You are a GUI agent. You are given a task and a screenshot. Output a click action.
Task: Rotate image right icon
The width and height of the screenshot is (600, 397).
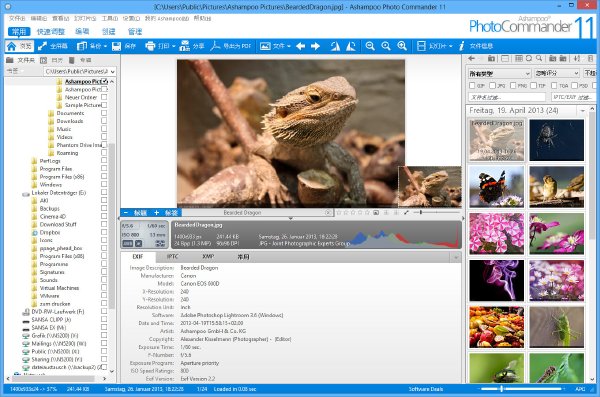click(351, 46)
